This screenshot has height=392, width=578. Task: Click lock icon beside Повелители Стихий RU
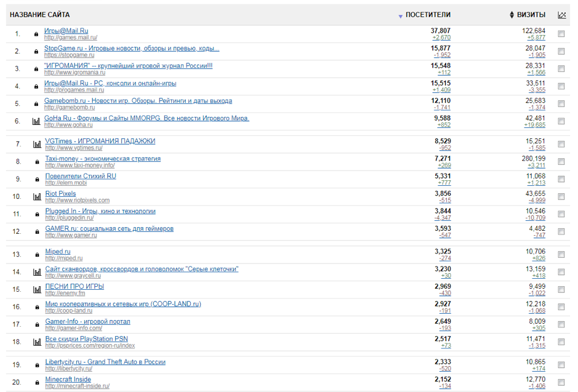point(37,180)
